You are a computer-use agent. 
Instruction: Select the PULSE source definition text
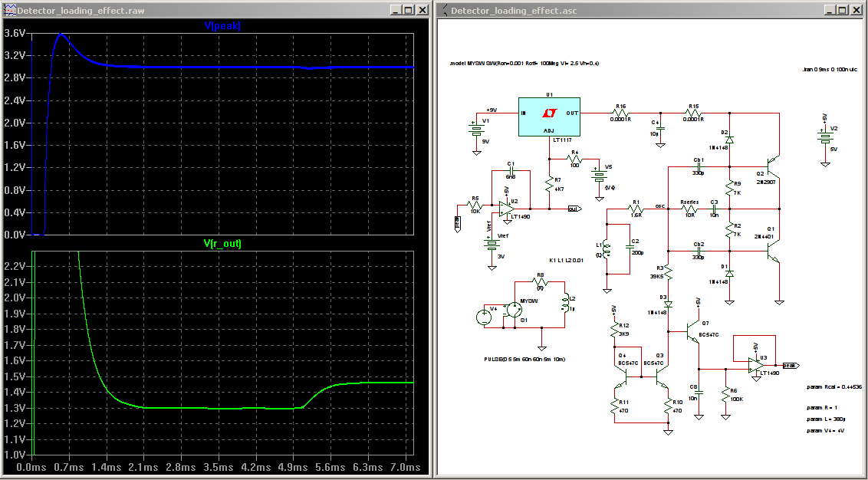pyautogui.click(x=526, y=359)
